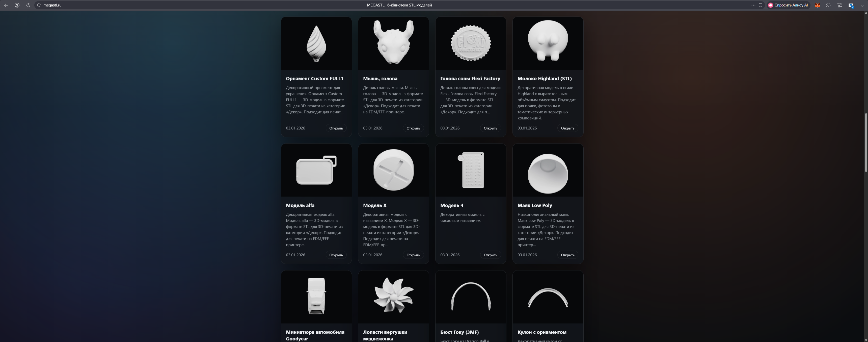Click title Мышь, голова
Viewport: 868px width, 342px height.
[380, 79]
